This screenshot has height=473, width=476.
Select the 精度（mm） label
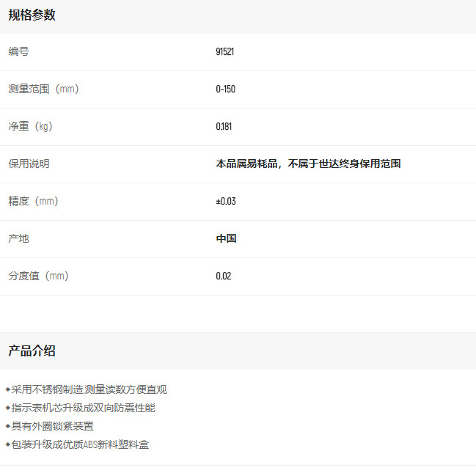pyautogui.click(x=33, y=201)
